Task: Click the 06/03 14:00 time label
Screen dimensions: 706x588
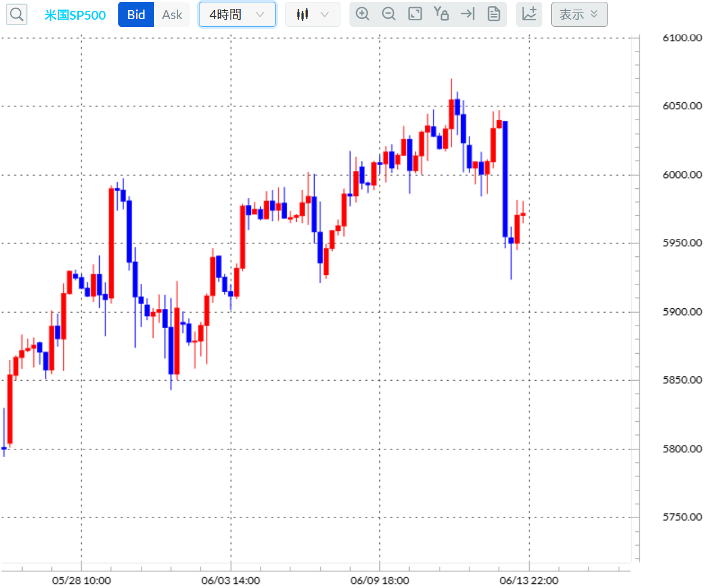Action: tap(231, 580)
